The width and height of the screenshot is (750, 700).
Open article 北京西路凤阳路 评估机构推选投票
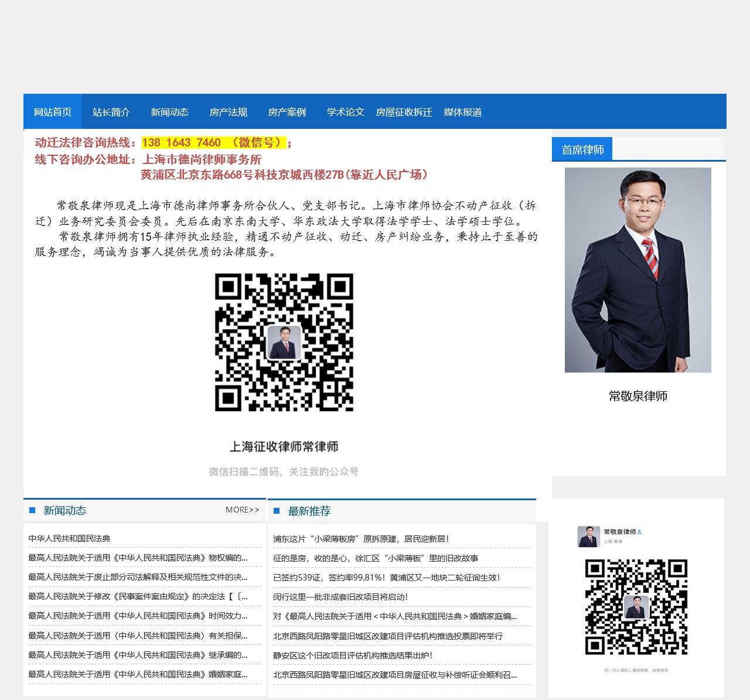tap(388, 636)
